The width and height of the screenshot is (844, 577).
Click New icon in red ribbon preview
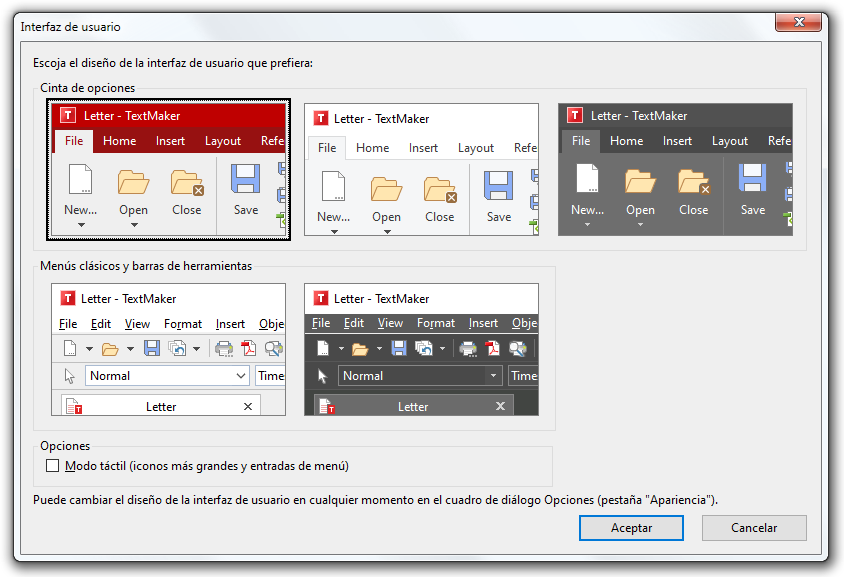point(81,179)
